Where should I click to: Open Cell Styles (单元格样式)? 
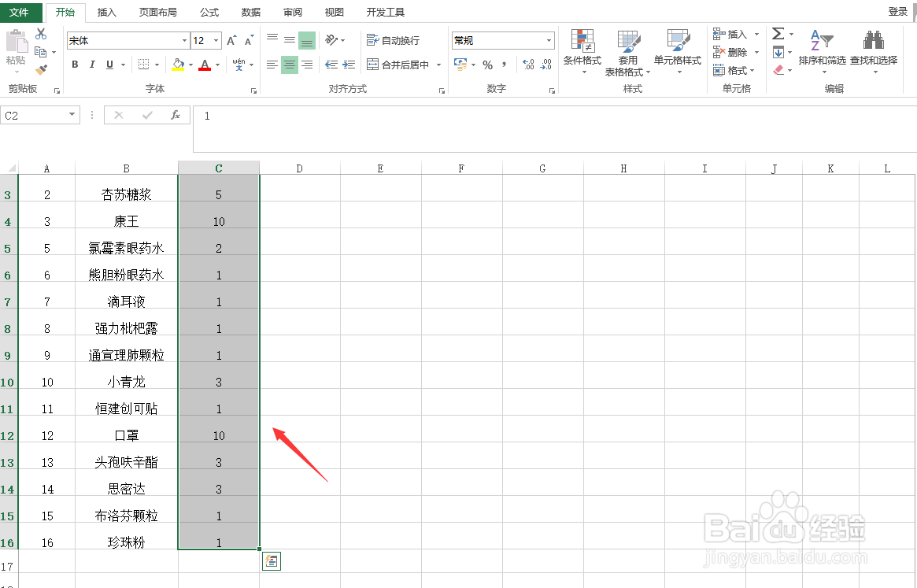tap(677, 53)
